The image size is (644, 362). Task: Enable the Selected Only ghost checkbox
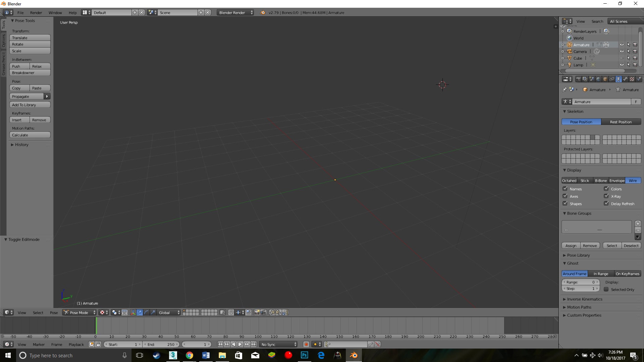(x=606, y=289)
